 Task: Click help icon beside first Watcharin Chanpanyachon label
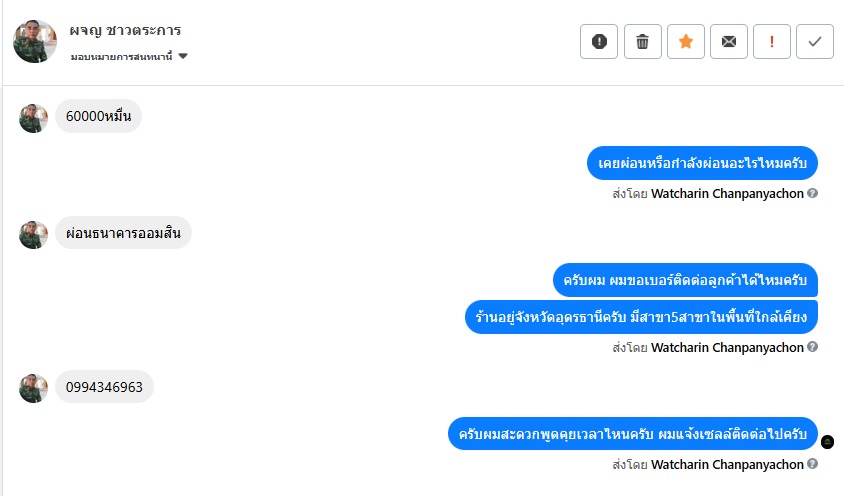[813, 193]
